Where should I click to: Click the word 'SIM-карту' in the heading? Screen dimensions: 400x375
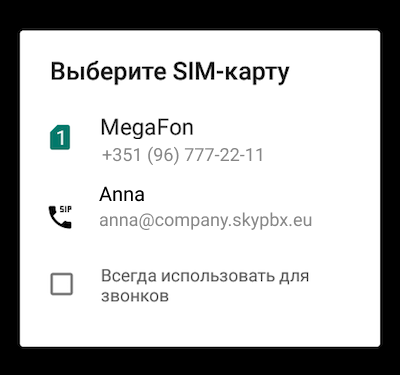point(231,73)
